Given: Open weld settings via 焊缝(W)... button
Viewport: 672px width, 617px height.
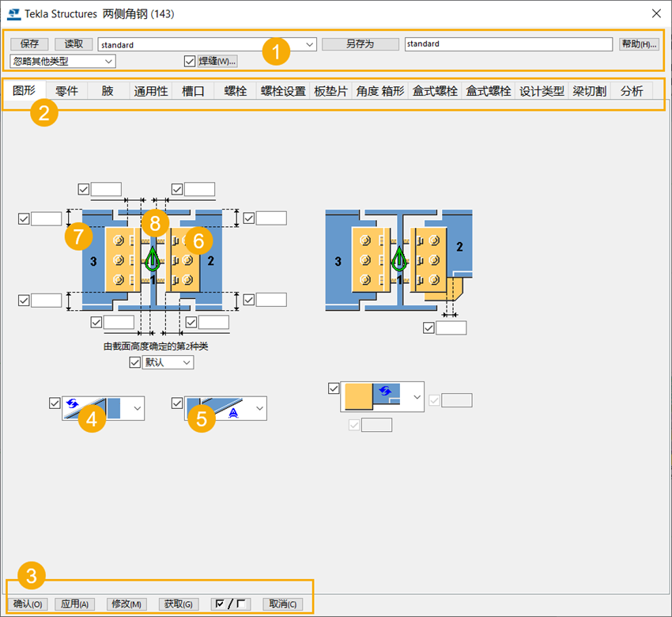Looking at the screenshot, I should pyautogui.click(x=217, y=62).
